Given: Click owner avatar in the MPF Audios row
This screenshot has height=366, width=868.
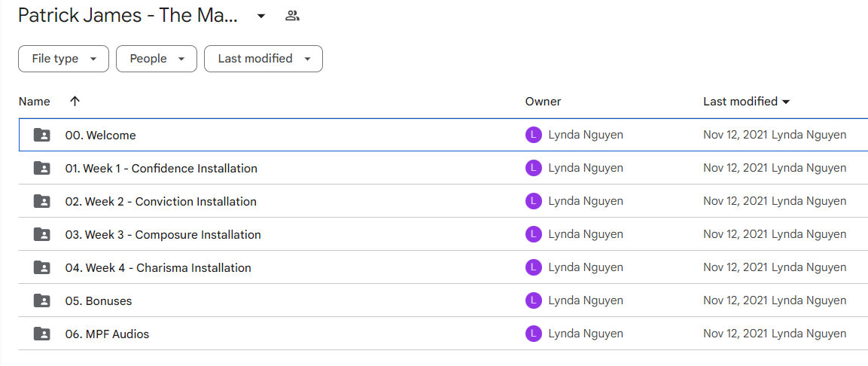Looking at the screenshot, I should pos(533,334).
